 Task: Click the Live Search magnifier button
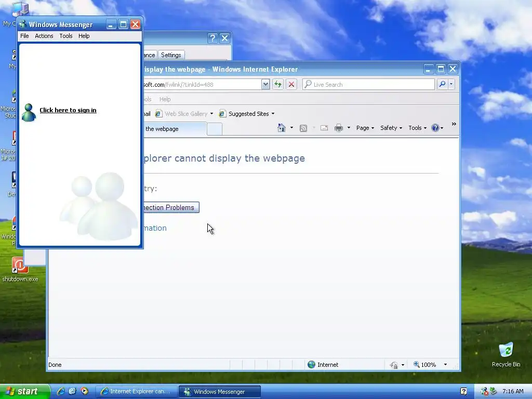coord(442,84)
